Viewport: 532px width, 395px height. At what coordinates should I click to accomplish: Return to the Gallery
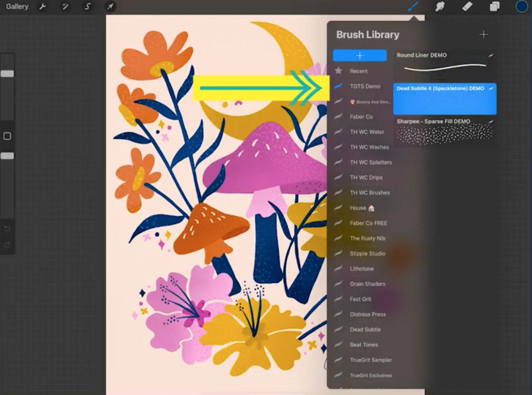(x=16, y=6)
